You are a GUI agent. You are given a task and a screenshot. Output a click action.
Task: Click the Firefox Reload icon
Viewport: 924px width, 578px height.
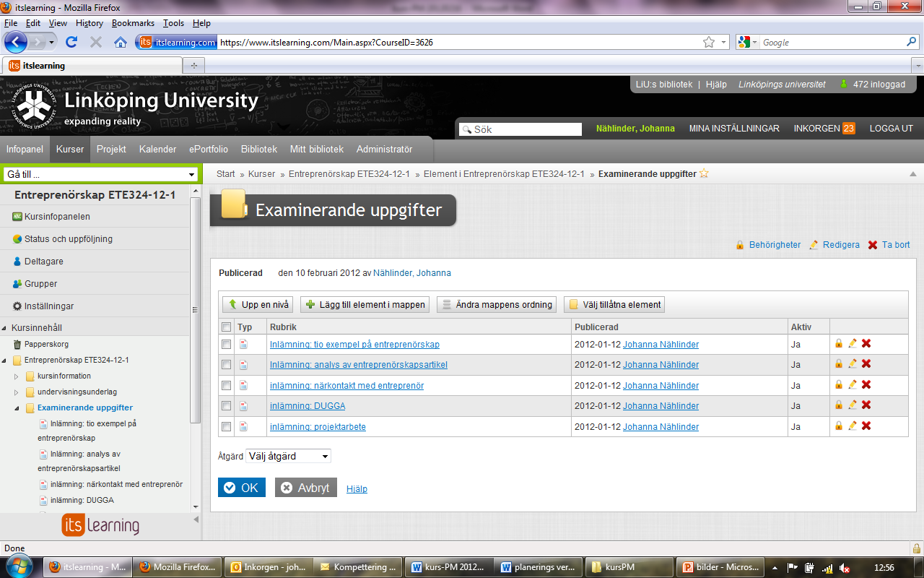[71, 42]
